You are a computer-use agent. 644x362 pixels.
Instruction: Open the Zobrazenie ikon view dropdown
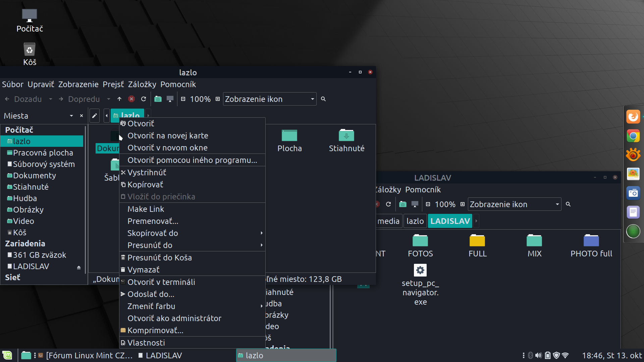point(270,99)
